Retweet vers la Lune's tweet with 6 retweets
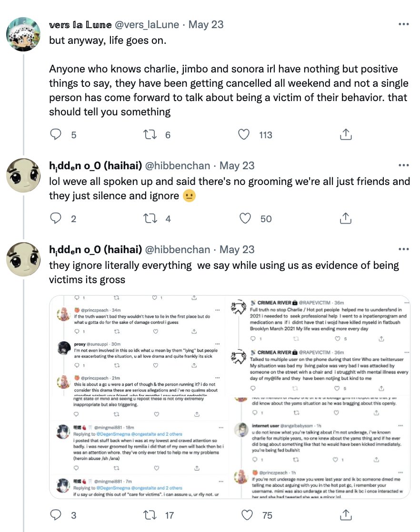This screenshot has width=420, height=532. click(150, 135)
